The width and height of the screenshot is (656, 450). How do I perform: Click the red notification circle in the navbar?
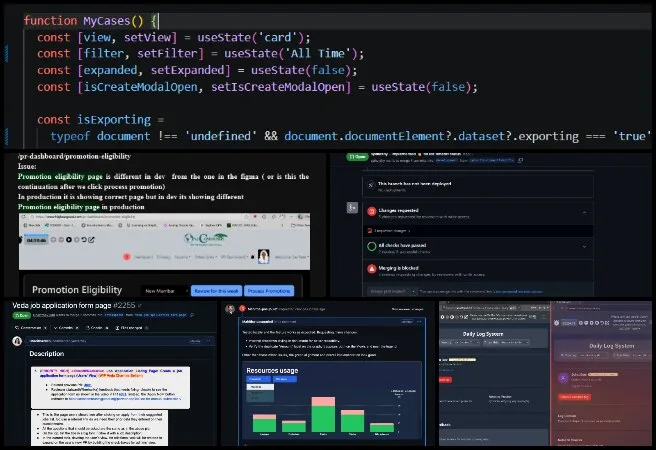(127, 256)
